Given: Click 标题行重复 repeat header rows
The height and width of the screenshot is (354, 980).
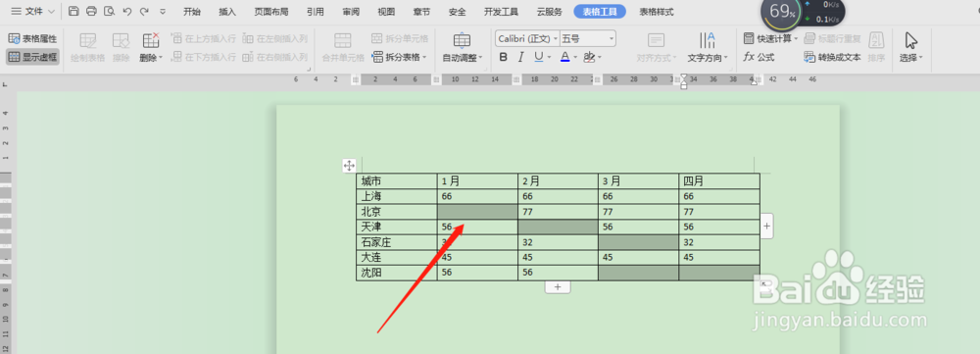Looking at the screenshot, I should (x=832, y=39).
